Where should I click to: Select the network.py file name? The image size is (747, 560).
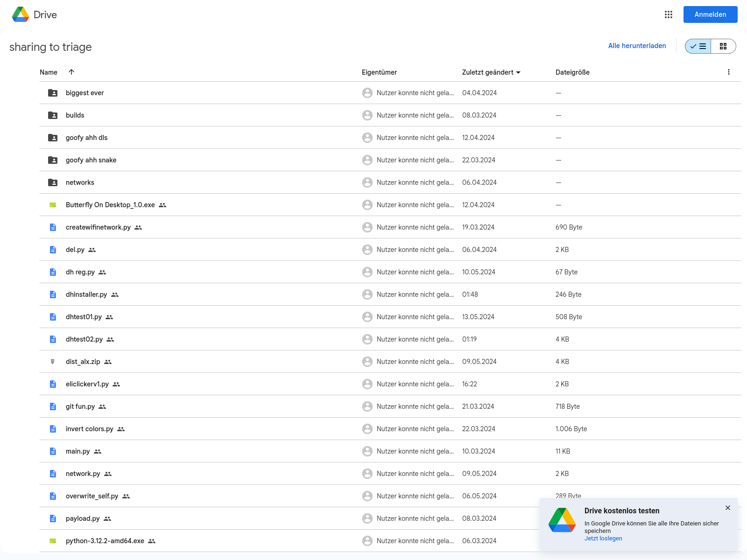tap(83, 474)
